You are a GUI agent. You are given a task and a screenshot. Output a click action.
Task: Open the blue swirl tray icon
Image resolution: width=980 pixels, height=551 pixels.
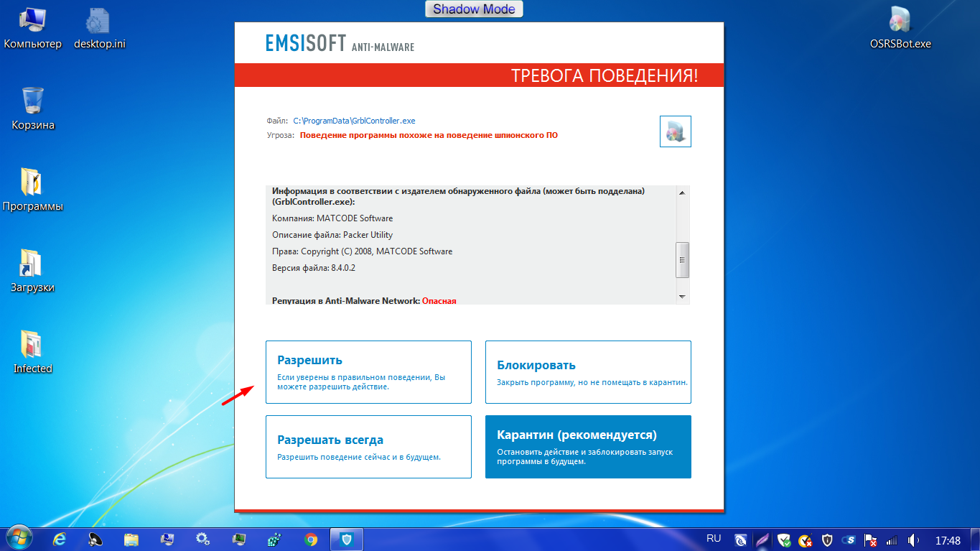tap(741, 540)
